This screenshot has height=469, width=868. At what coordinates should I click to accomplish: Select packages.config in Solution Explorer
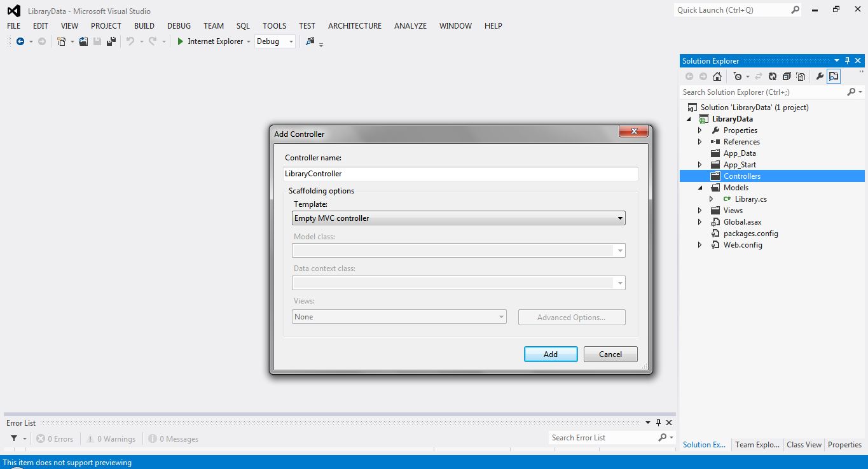(x=750, y=234)
